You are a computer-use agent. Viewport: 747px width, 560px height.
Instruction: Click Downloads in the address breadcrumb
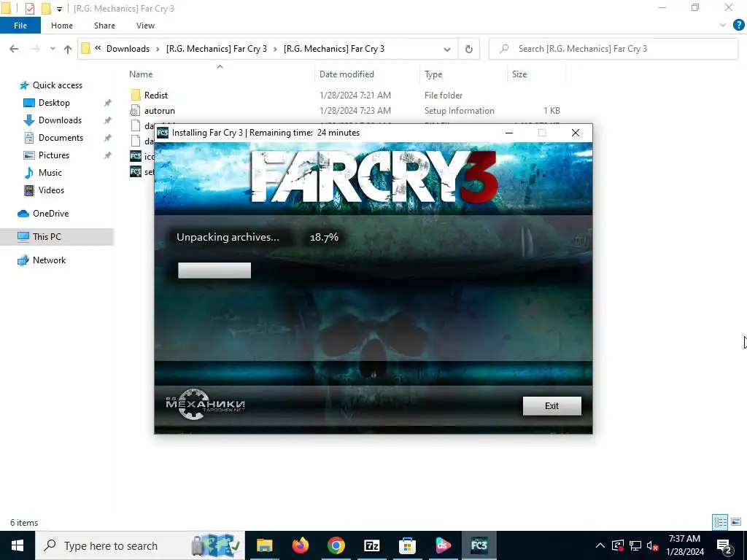click(128, 49)
